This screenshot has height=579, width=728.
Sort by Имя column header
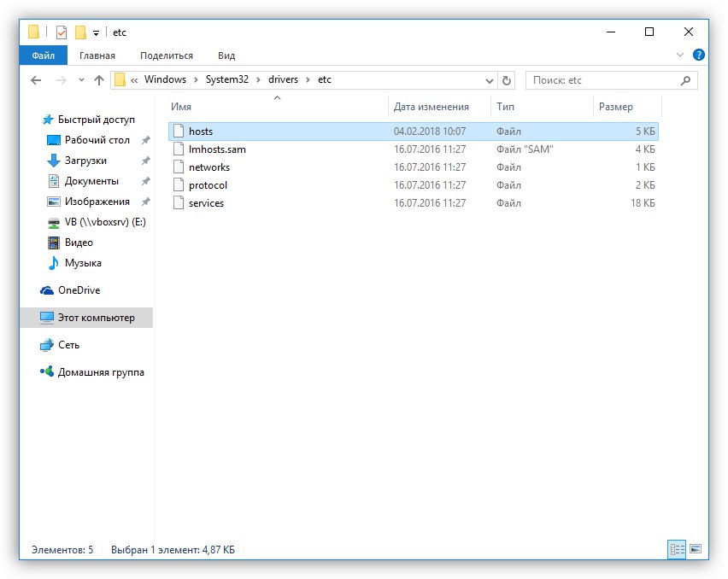point(180,107)
